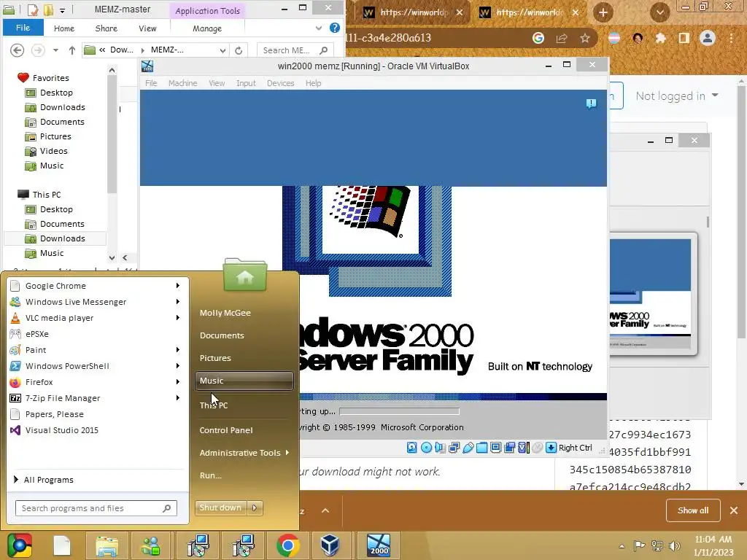Viewport: 747px width, 560px height.
Task: Open shut down options arrow
Action: point(255,507)
